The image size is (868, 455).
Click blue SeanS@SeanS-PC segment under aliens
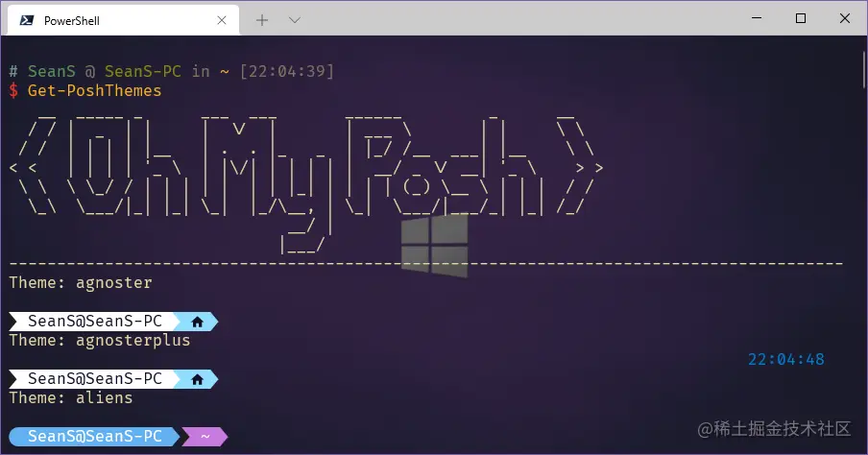coord(95,436)
